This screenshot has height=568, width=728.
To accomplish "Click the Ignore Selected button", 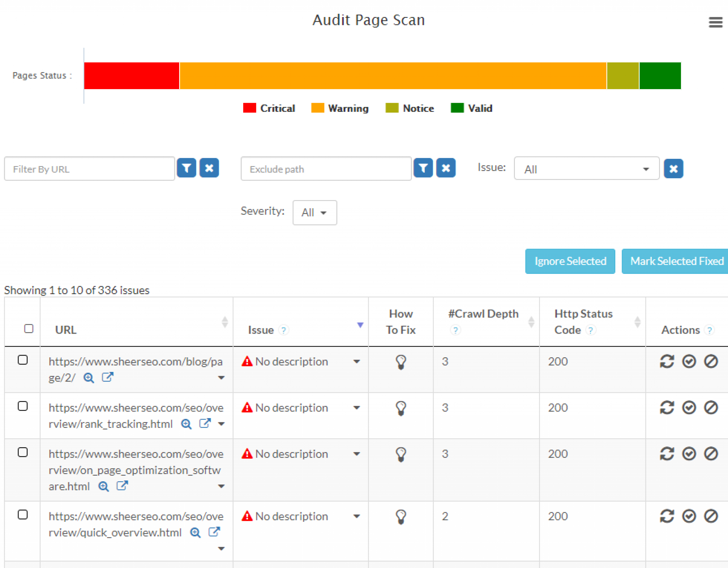I will pyautogui.click(x=570, y=261).
